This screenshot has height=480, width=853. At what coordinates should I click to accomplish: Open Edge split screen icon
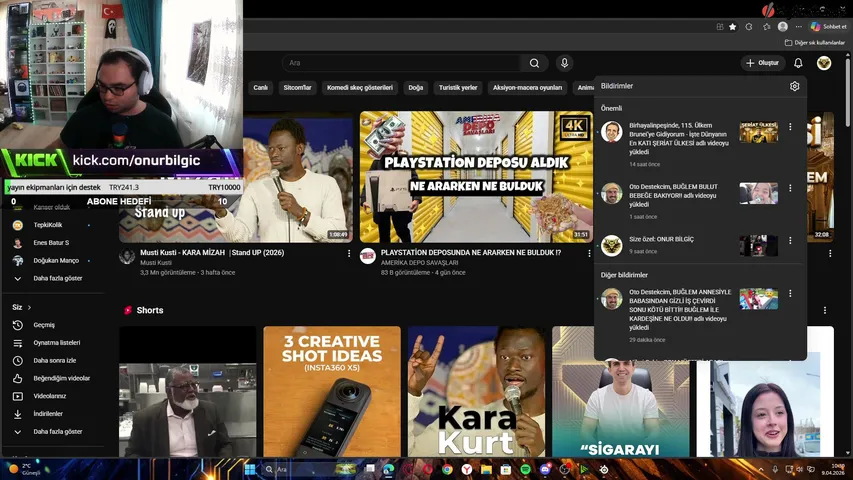pos(720,27)
